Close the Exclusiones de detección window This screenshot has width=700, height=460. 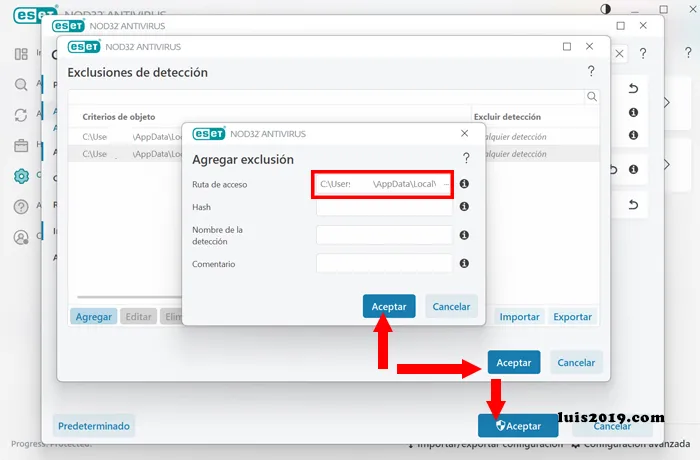point(589,46)
